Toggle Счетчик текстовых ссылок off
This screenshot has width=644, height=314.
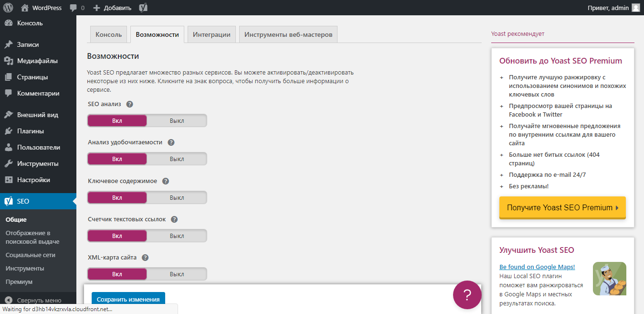click(177, 235)
